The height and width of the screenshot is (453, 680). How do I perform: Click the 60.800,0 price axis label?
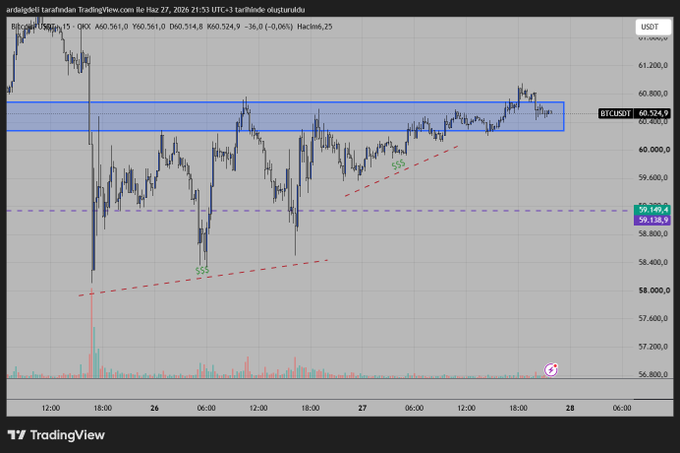coord(653,94)
